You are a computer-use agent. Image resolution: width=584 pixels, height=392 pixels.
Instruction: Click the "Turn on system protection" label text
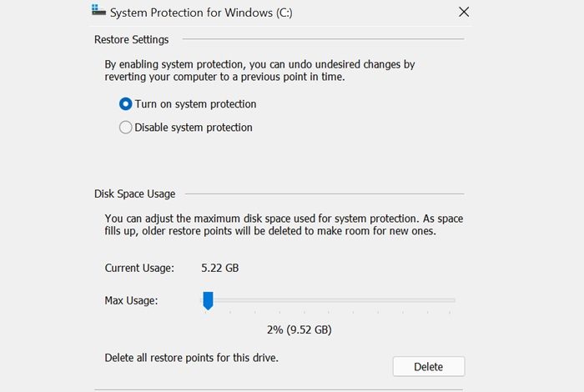tap(195, 104)
